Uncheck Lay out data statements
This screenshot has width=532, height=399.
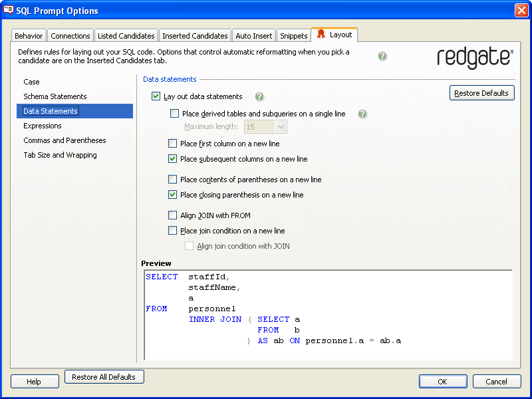click(156, 96)
